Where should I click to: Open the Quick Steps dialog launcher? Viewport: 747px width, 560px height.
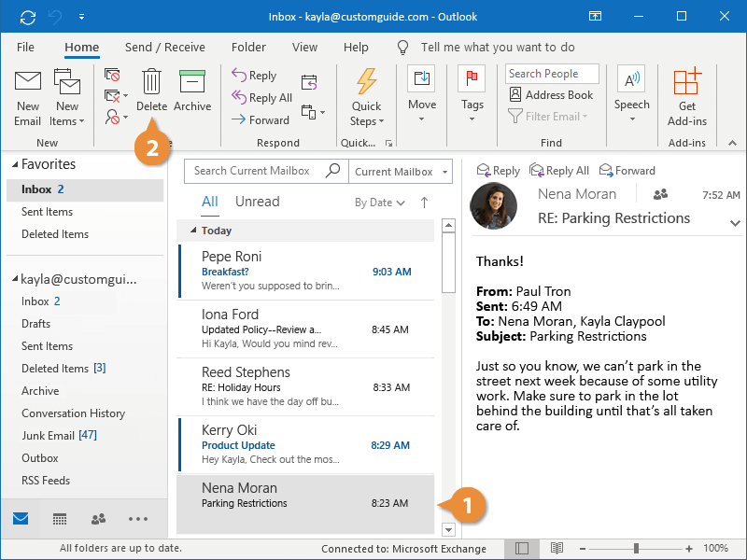[388, 143]
